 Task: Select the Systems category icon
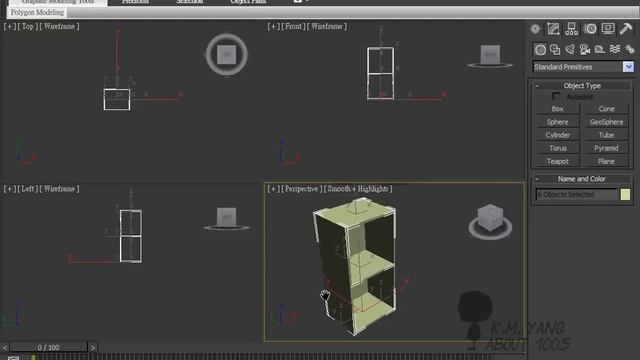[x=630, y=50]
